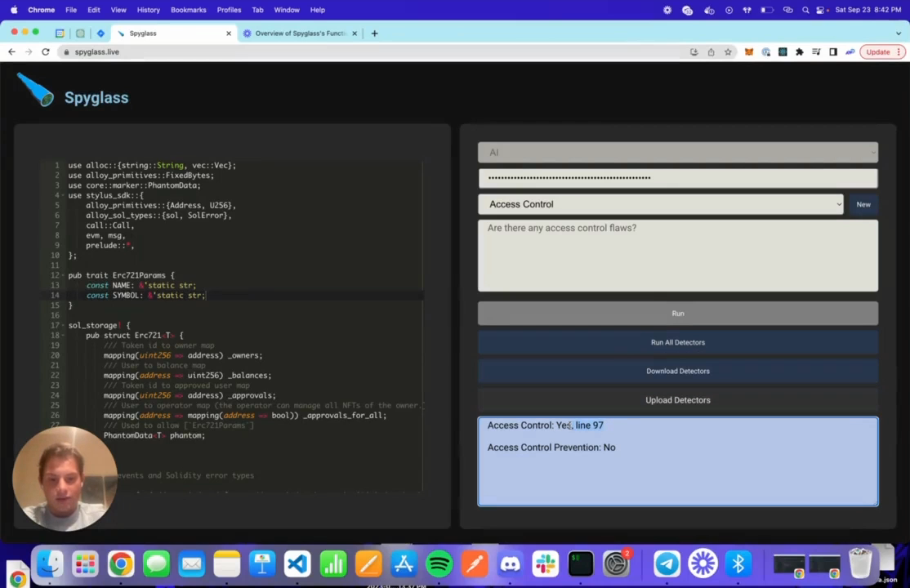Click the results output text area
The image size is (910, 588).
[x=678, y=461]
